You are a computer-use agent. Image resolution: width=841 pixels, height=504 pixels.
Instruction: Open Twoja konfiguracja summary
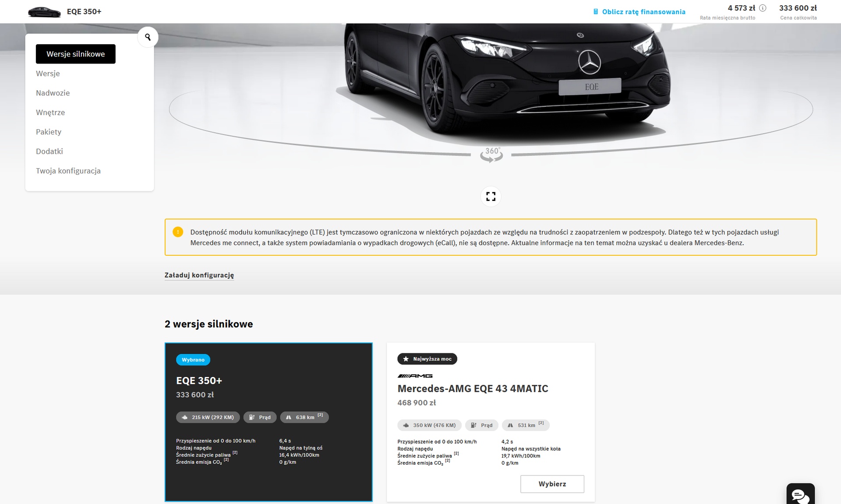(68, 171)
